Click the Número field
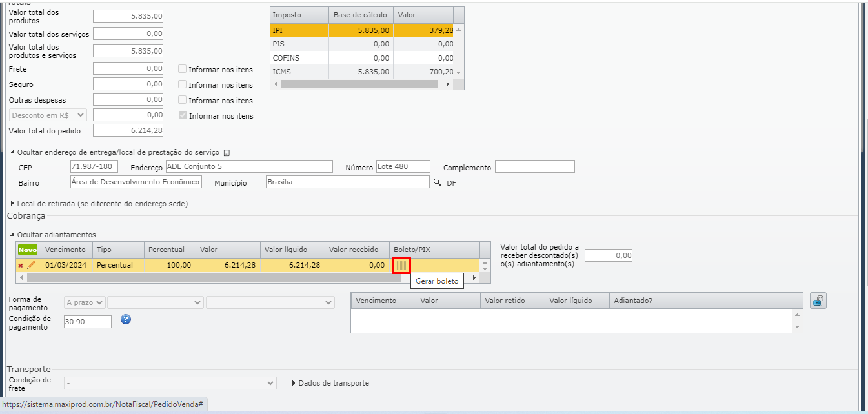The height and width of the screenshot is (414, 868). [403, 166]
